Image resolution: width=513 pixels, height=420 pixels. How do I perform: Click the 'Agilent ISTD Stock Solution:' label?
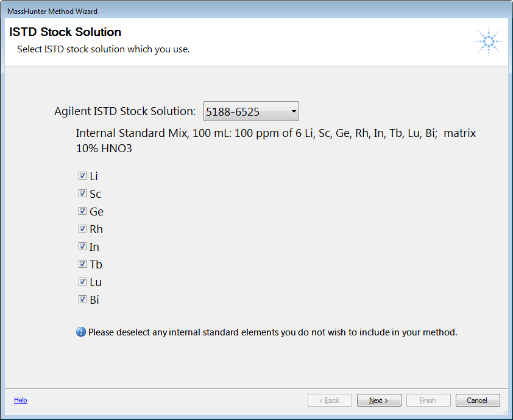point(125,111)
